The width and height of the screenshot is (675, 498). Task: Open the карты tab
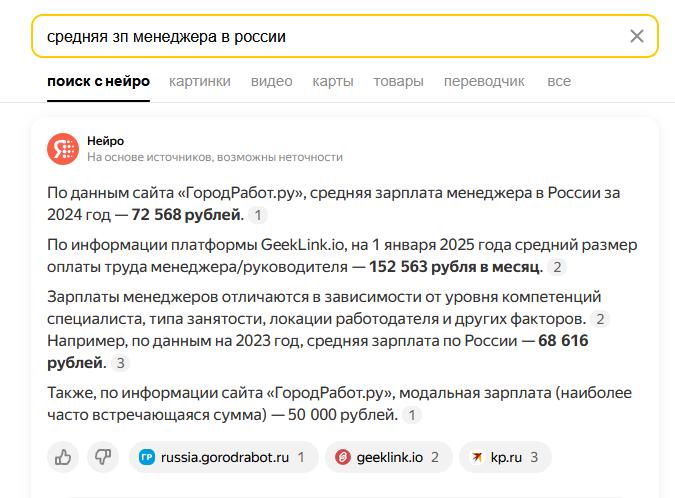333,81
